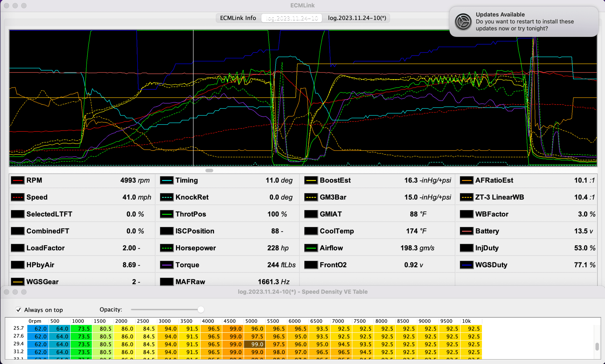Click the System Settings gear icon in notification
Image resolution: width=605 pixels, height=364 pixels.
coord(463,22)
